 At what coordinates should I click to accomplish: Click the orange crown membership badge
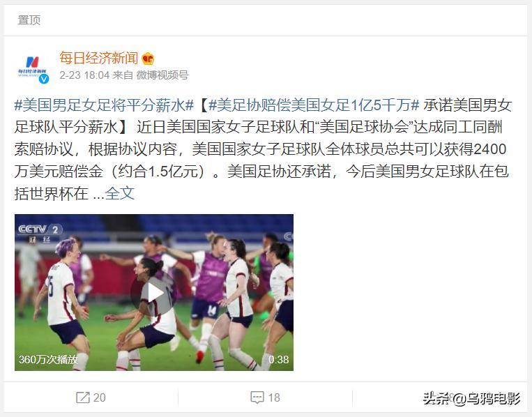(148, 59)
